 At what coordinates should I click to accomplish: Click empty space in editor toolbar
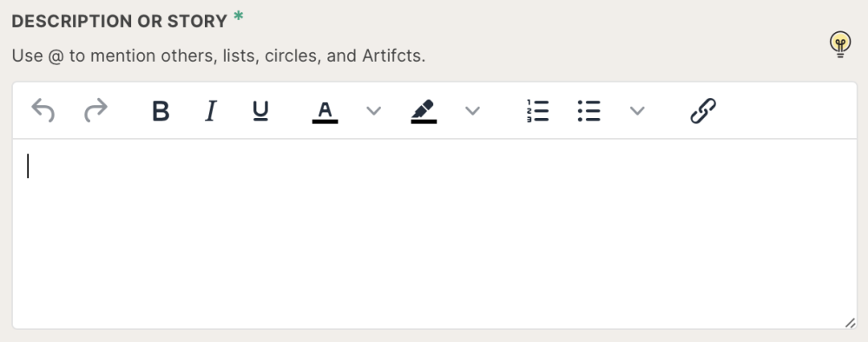coord(786,111)
